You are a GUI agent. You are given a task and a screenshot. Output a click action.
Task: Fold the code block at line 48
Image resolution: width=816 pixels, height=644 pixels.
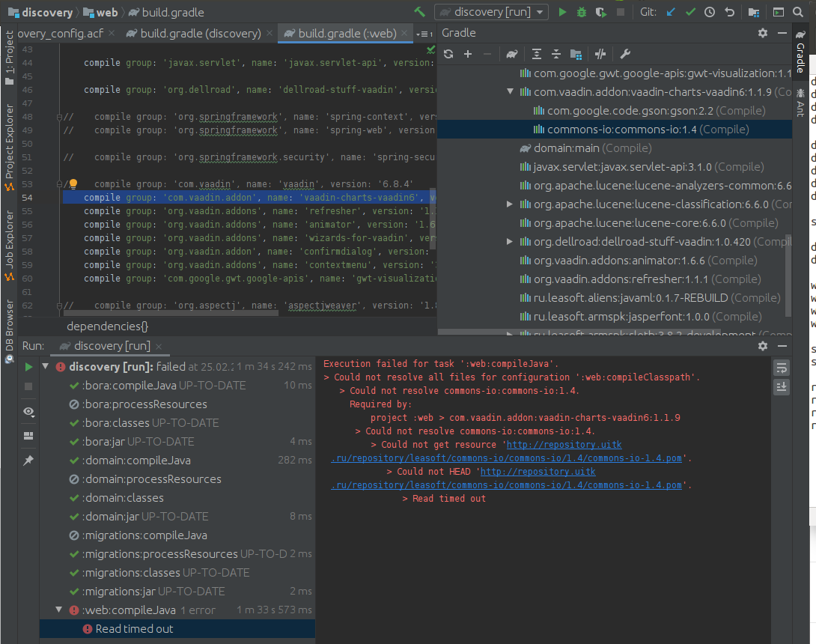tap(59, 117)
